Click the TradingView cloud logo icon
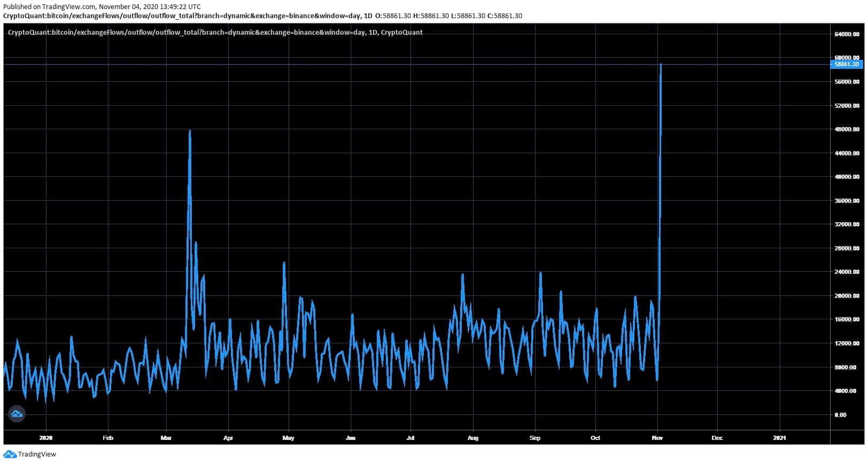This screenshot has height=464, width=868. [x=10, y=454]
